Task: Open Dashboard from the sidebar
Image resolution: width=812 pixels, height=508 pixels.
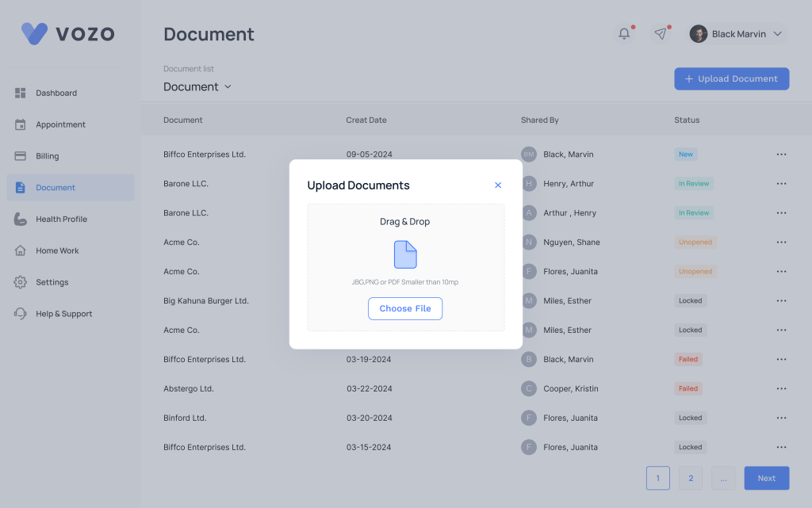Action: [56, 93]
